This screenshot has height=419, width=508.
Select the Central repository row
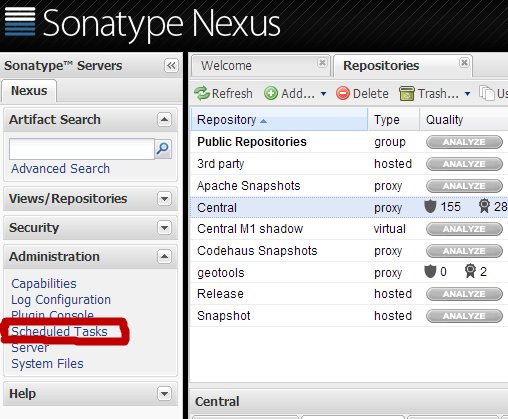[x=349, y=207]
